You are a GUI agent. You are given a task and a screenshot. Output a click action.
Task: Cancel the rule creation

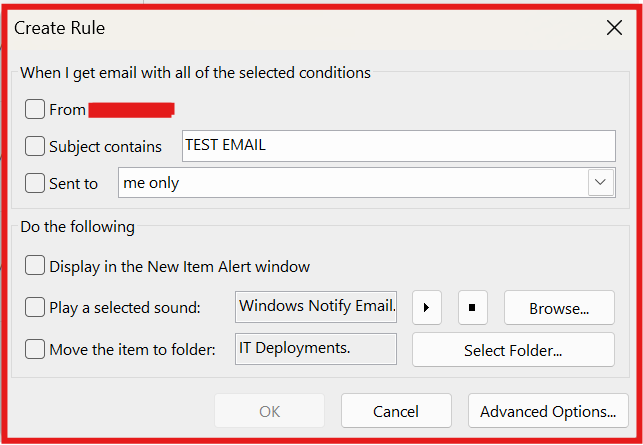click(396, 411)
